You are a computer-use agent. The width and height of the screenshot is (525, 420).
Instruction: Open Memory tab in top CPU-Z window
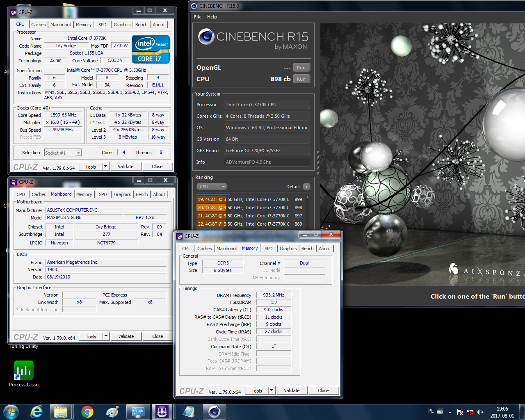pos(84,25)
